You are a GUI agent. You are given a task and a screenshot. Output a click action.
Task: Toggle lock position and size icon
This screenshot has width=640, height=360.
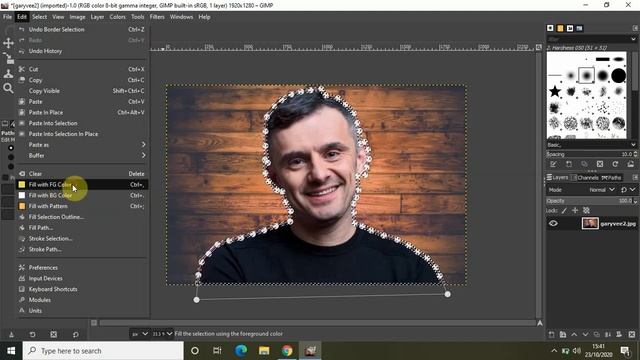click(575, 211)
